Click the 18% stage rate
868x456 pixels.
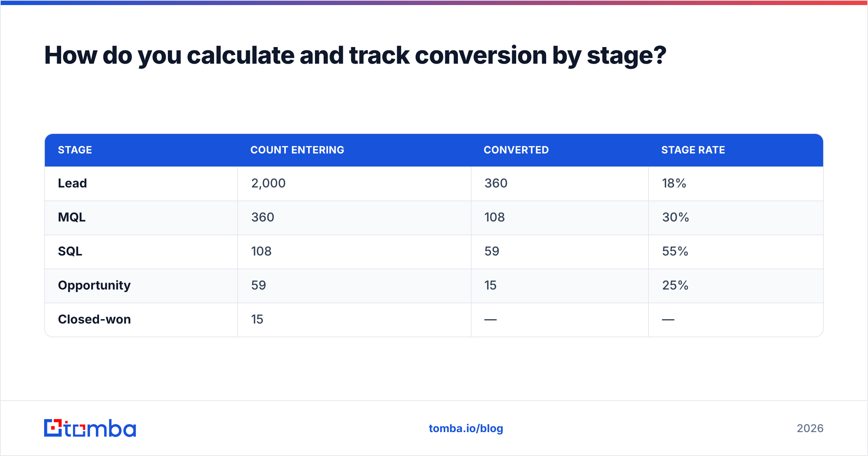[674, 183]
